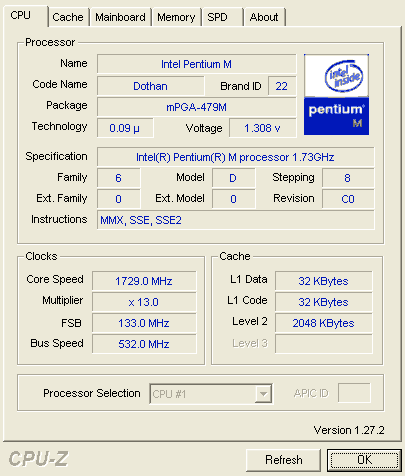The width and height of the screenshot is (405, 476).
Task: Open the Cache tab
Action: click(x=68, y=17)
